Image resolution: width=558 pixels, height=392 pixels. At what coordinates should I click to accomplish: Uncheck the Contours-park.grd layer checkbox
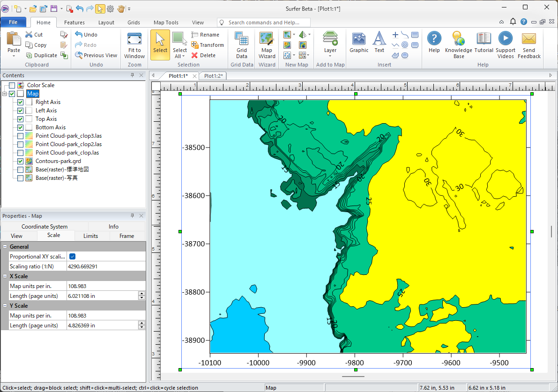[x=20, y=161]
